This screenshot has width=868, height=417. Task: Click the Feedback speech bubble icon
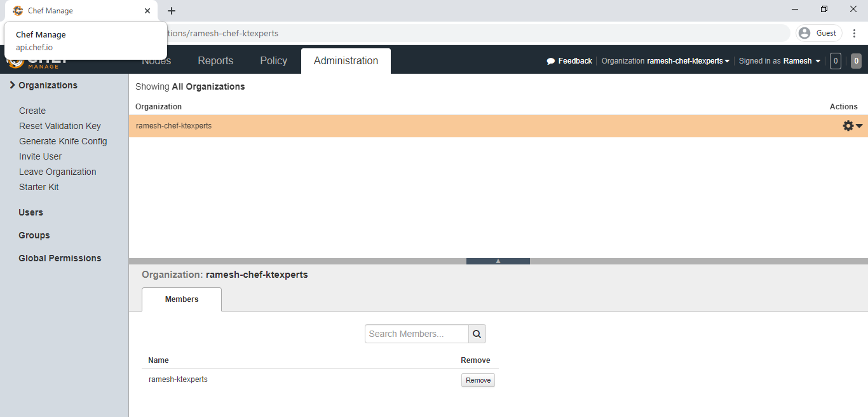pos(550,61)
